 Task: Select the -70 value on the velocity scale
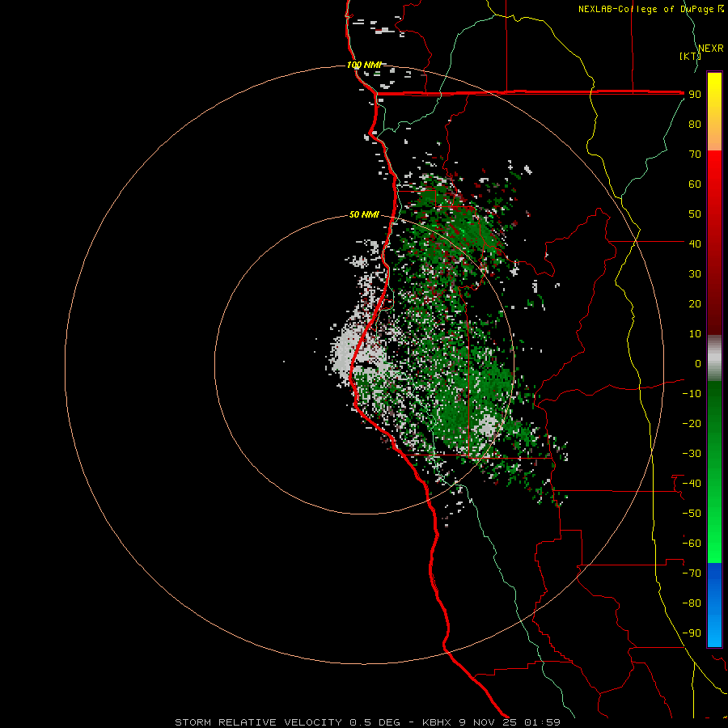coord(692,574)
